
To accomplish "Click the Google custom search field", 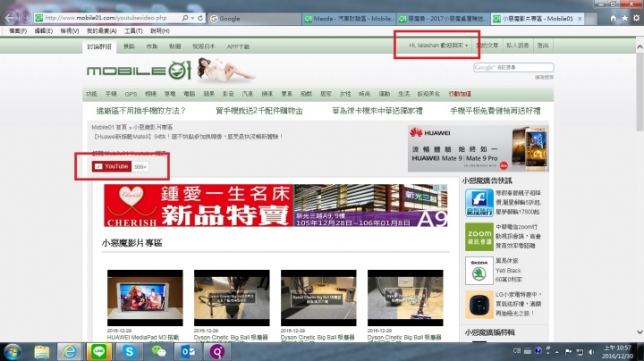I will (x=513, y=67).
